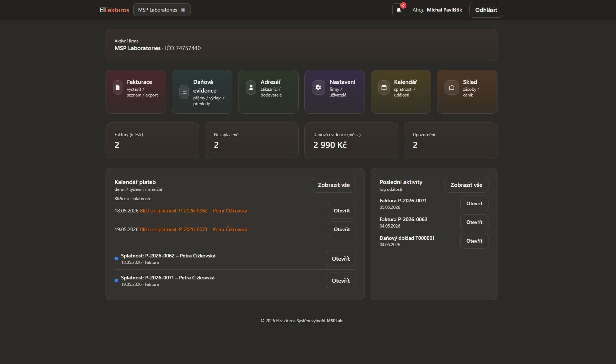Open the 18.05.2026 due-date reminder for P-2026-0062
The image size is (616, 364).
pyautogui.click(x=342, y=211)
